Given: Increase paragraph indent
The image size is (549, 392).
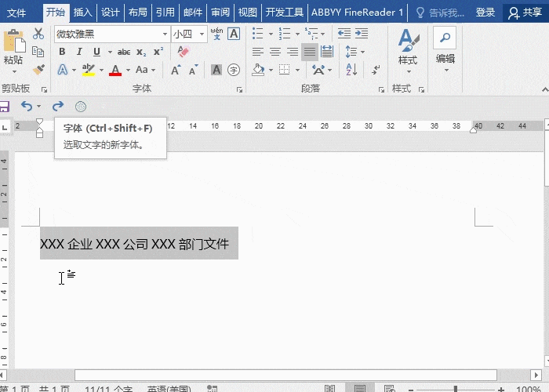Looking at the screenshot, I should pos(362,34).
